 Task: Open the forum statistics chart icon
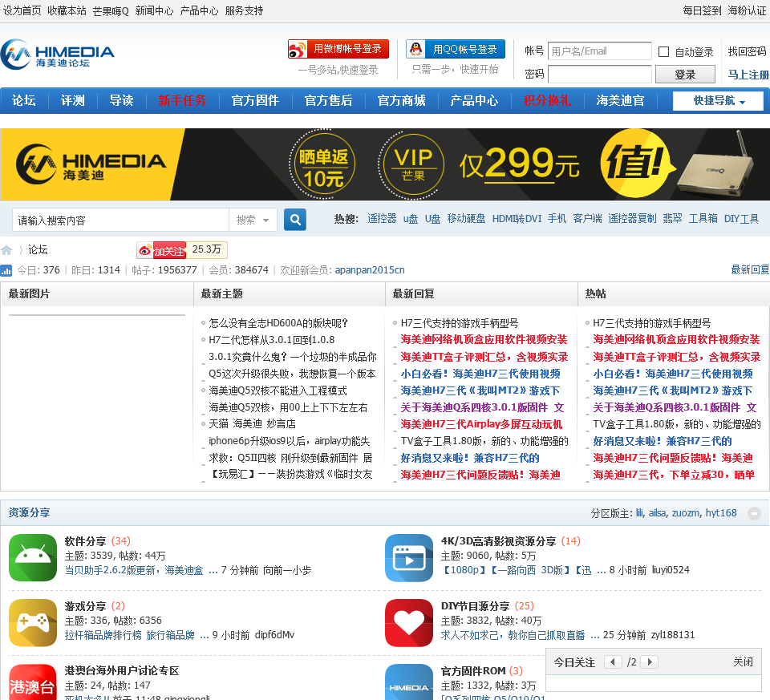point(6,270)
